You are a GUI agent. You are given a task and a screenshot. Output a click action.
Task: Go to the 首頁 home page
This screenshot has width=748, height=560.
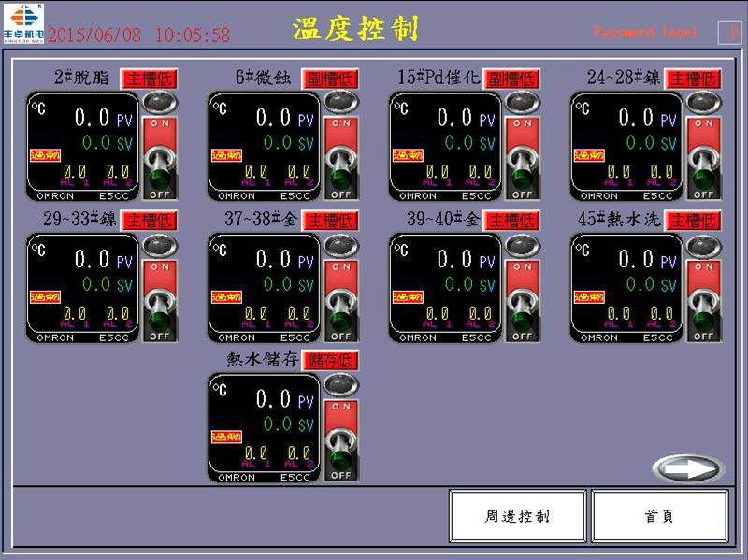pos(659,516)
